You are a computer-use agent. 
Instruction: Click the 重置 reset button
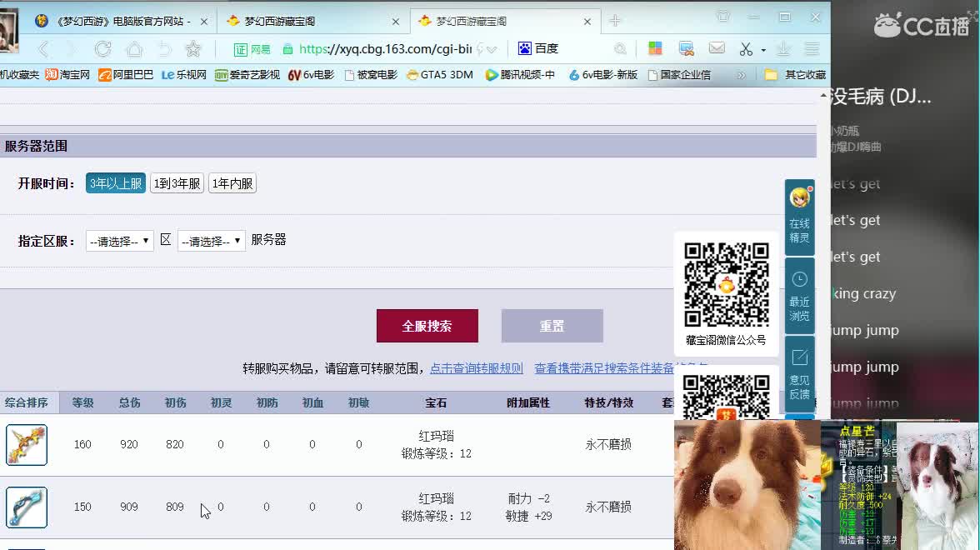pyautogui.click(x=552, y=326)
